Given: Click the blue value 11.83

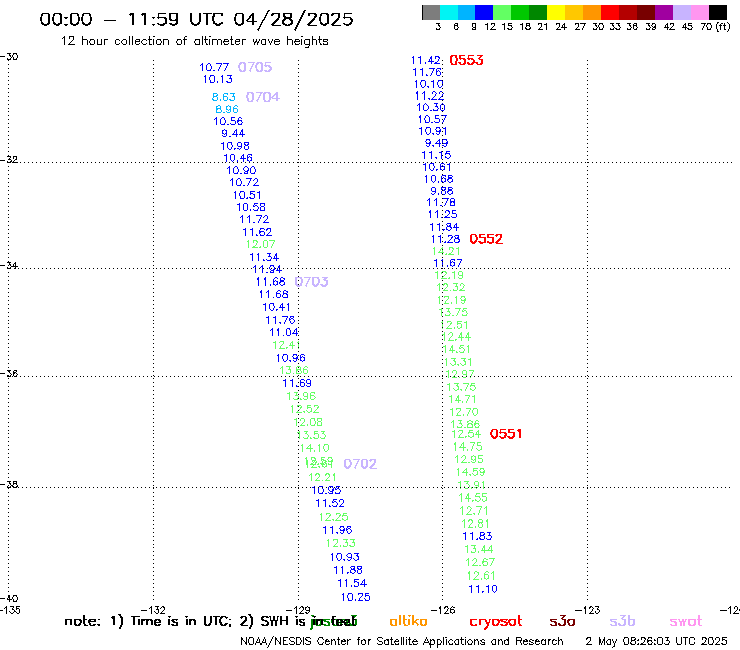Looking at the screenshot, I should pos(477,536).
